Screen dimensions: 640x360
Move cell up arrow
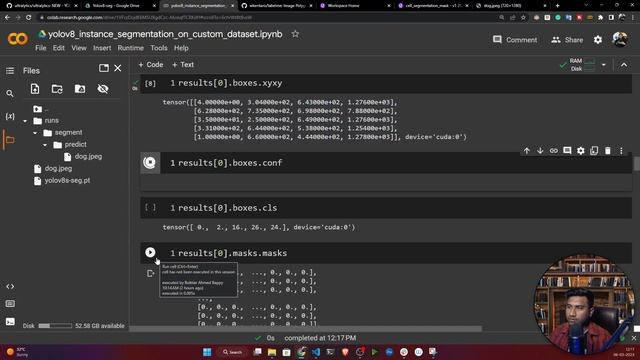[527, 151]
